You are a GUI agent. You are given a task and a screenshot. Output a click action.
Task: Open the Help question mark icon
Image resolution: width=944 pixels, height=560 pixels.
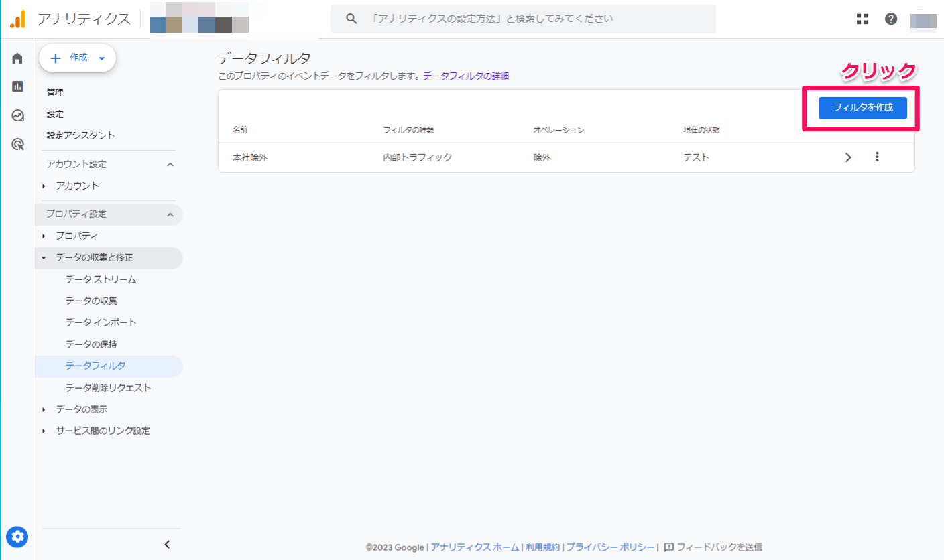pos(891,19)
